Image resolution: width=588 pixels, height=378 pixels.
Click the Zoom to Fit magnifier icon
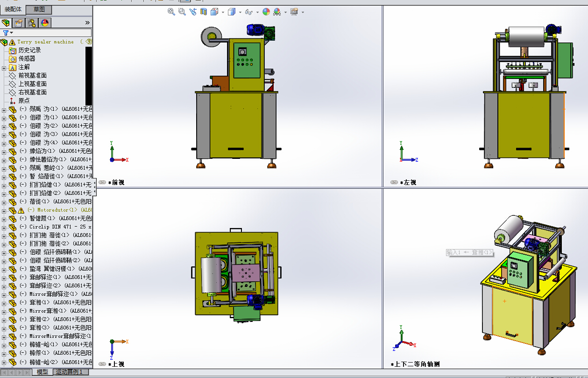click(171, 12)
